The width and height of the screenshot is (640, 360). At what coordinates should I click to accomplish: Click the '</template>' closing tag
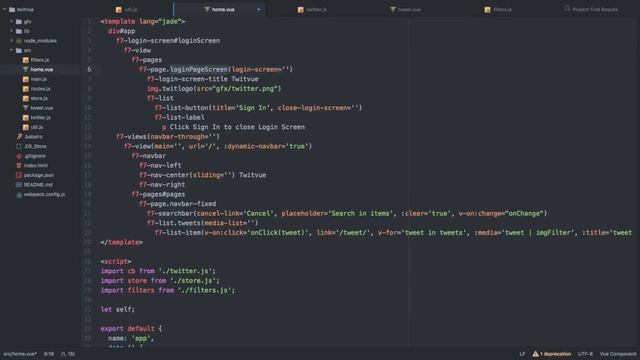coord(122,242)
